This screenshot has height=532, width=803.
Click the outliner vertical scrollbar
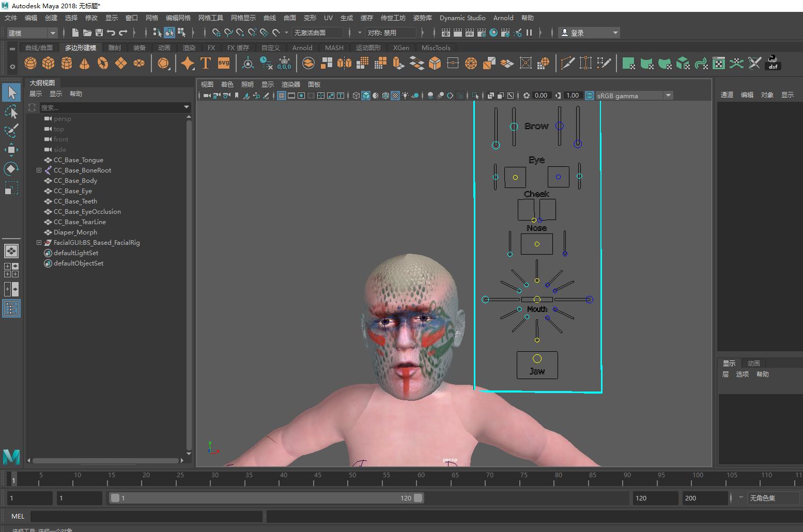click(x=189, y=284)
